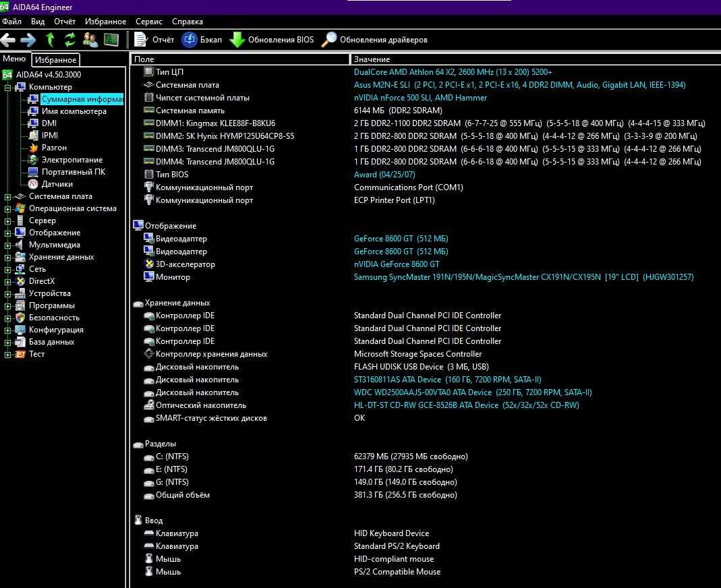The image size is (721, 588).
Task: Expand the Мультимедиа tree node
Action: tap(7, 245)
